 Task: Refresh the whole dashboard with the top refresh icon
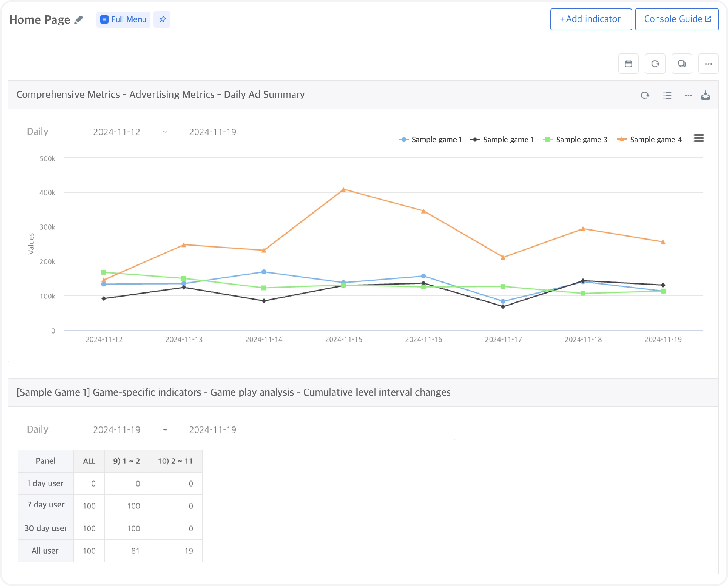point(655,63)
